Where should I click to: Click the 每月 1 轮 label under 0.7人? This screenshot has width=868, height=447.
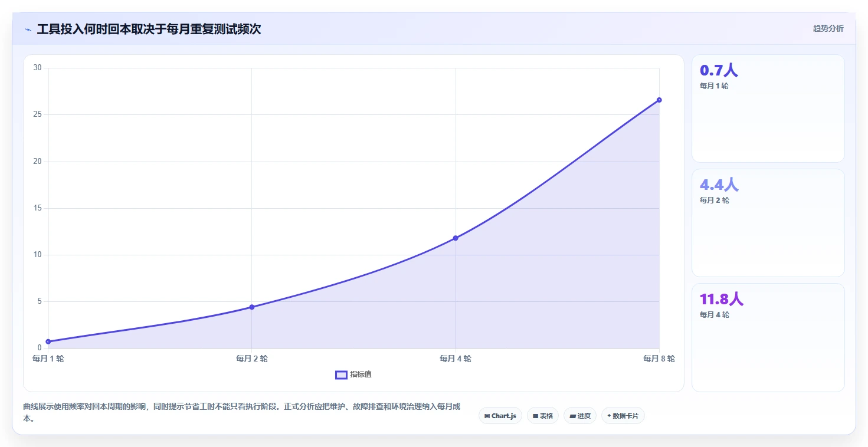pyautogui.click(x=714, y=86)
